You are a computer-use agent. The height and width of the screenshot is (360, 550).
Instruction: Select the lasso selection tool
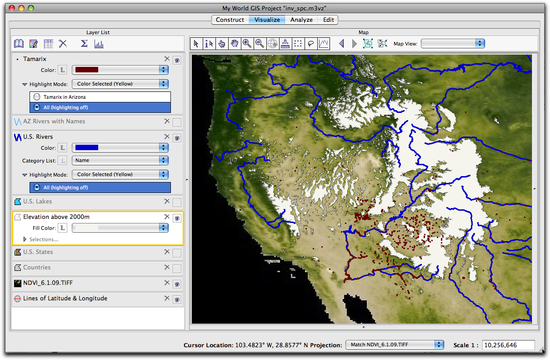point(311,44)
